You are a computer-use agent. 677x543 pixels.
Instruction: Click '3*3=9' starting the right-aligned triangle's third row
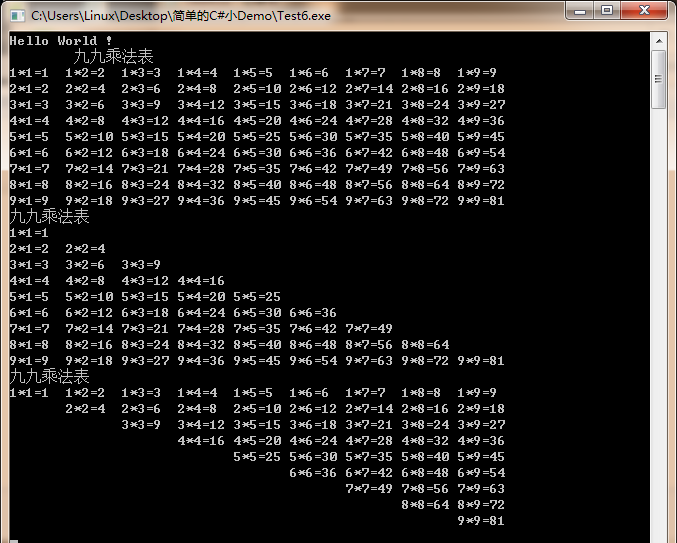pyautogui.click(x=141, y=424)
